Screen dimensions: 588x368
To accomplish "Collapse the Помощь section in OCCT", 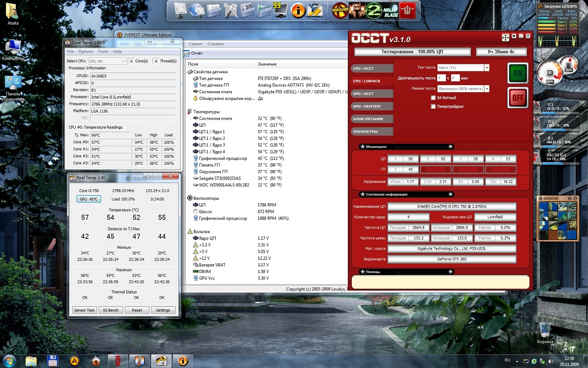I will point(451,272).
